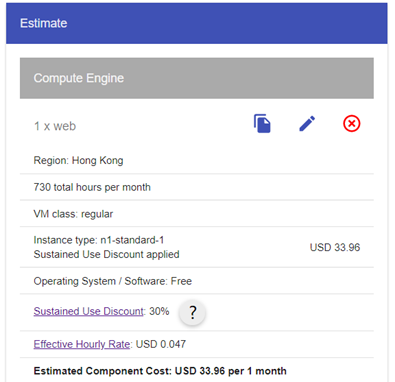The width and height of the screenshot is (395, 382).
Task: Click the Instance type n1-standard-1 text
Action: pos(99,240)
